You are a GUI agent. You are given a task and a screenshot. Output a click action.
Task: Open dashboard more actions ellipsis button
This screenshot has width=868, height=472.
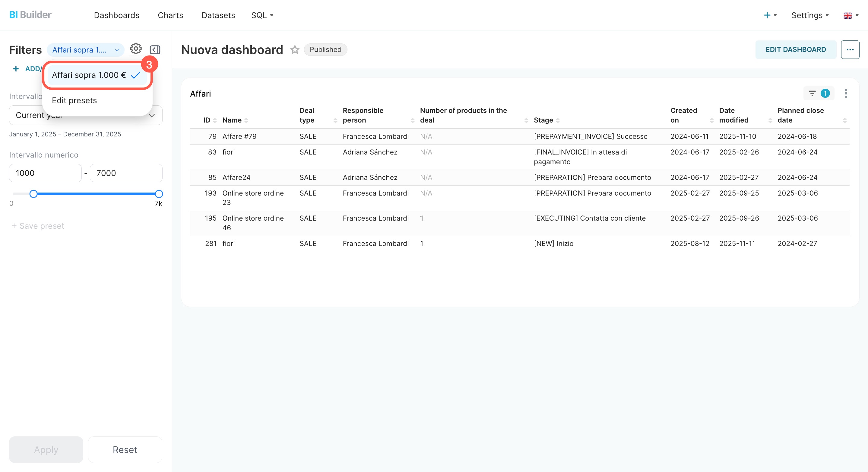(x=850, y=49)
